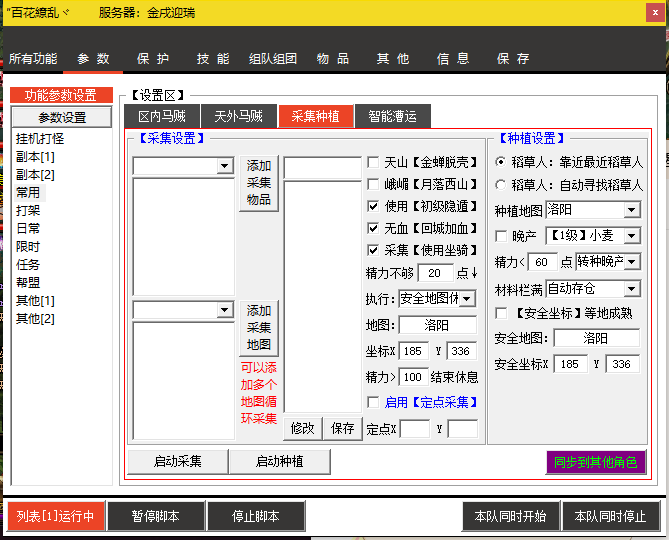Select 帮盟 in the sidebar list
The image size is (669, 540).
[28, 283]
